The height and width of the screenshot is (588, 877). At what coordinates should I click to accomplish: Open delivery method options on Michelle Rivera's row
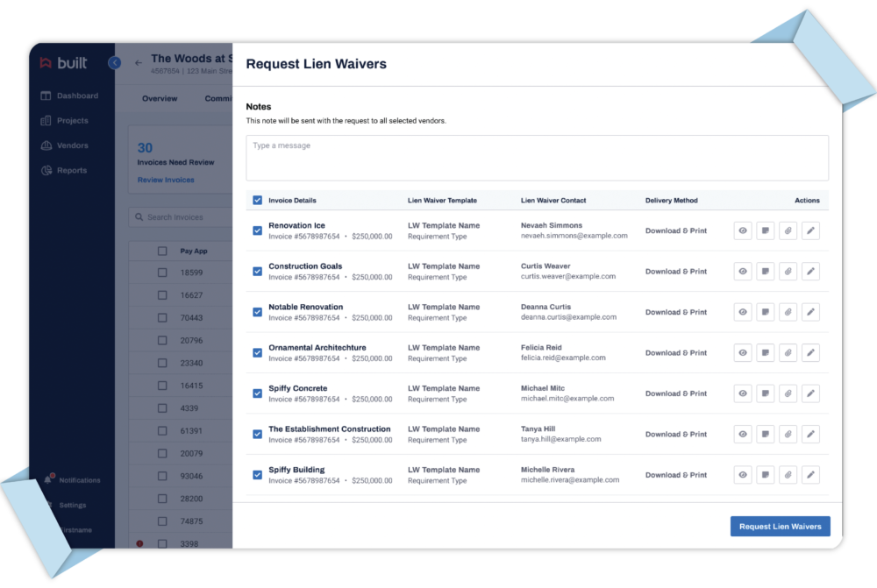point(676,474)
